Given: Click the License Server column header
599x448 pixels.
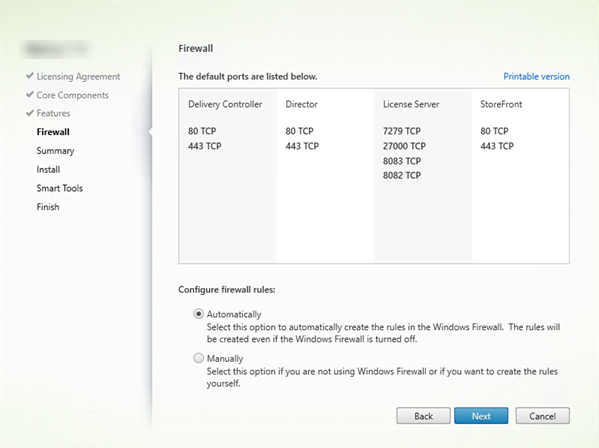Looking at the screenshot, I should [x=411, y=104].
